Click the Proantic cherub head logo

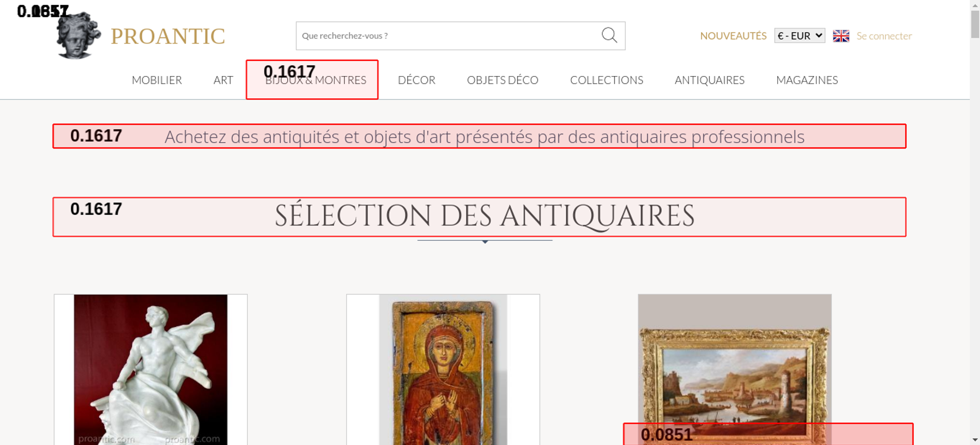tap(77, 36)
